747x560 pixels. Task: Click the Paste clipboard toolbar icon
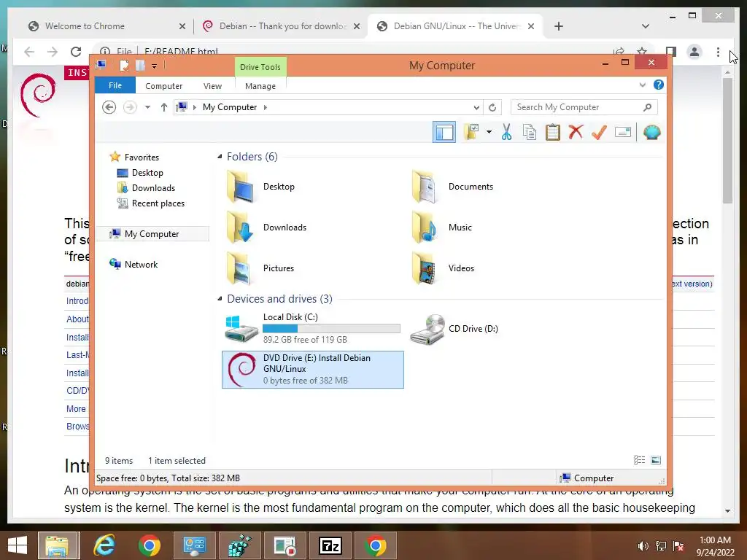553,133
